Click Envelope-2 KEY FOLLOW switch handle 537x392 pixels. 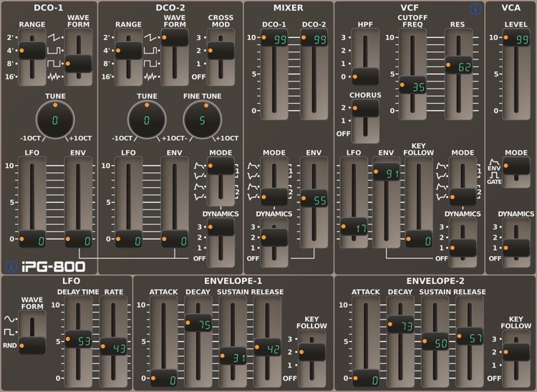516,352
